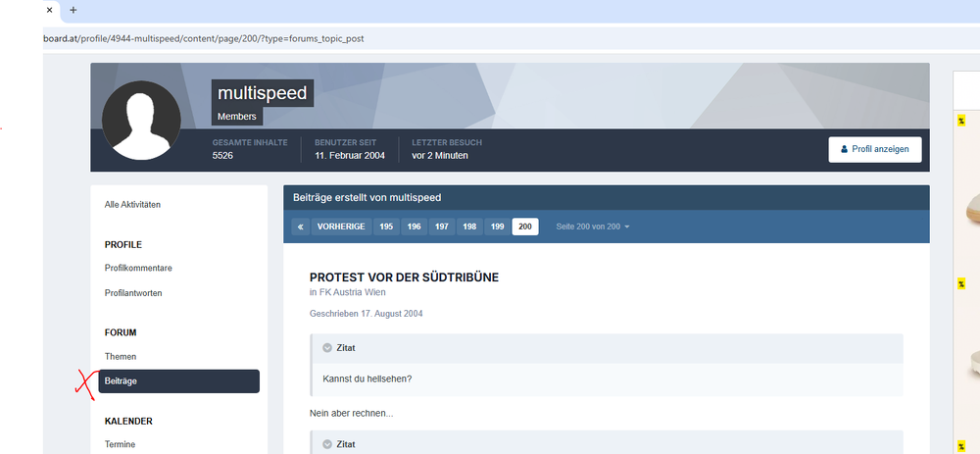Click 'Beiträge erstellt von multispeed' header
The height and width of the screenshot is (454, 980).
pyautogui.click(x=367, y=198)
